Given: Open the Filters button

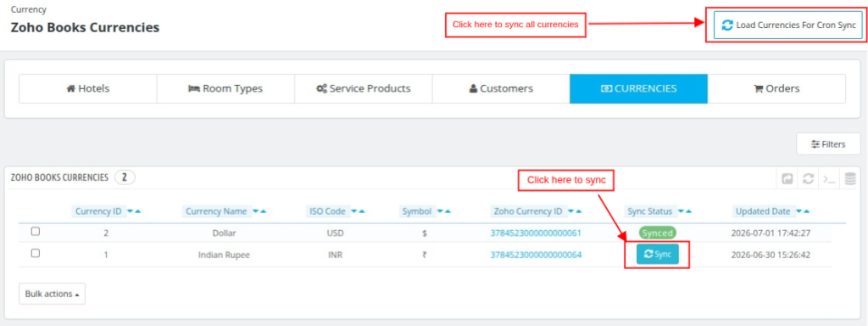Looking at the screenshot, I should tap(828, 144).
